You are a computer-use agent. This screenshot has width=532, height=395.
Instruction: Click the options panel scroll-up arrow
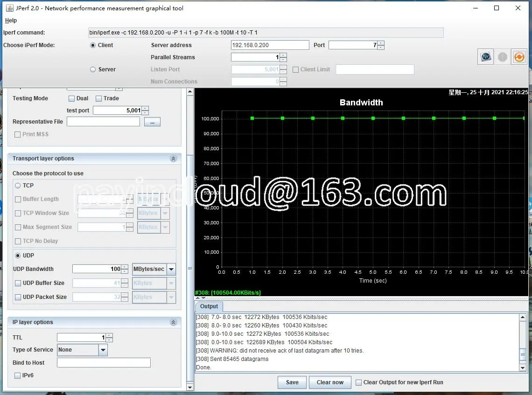tap(190, 91)
